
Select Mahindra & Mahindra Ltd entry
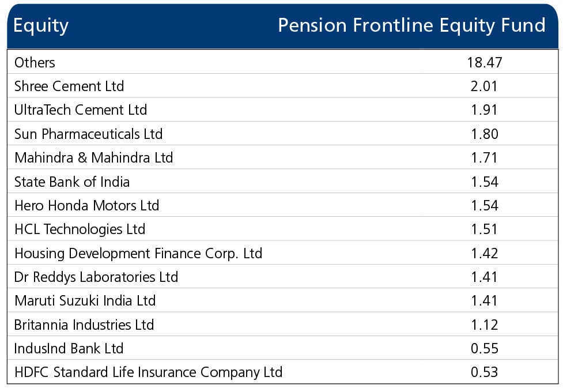click(93, 158)
